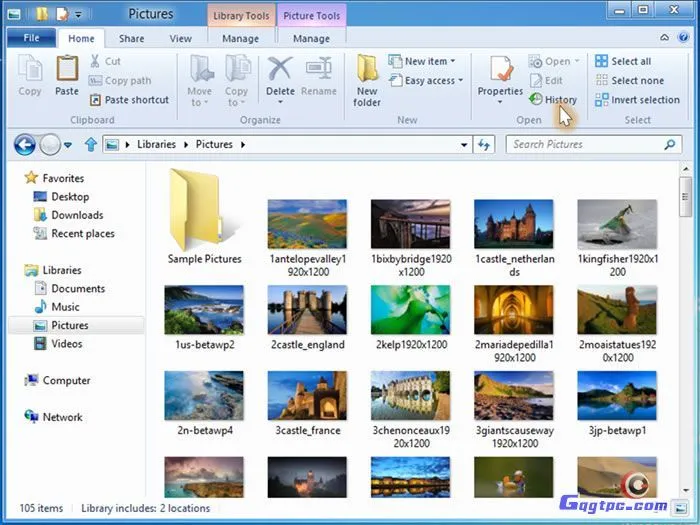Go back with the Back arrow

tap(25, 145)
